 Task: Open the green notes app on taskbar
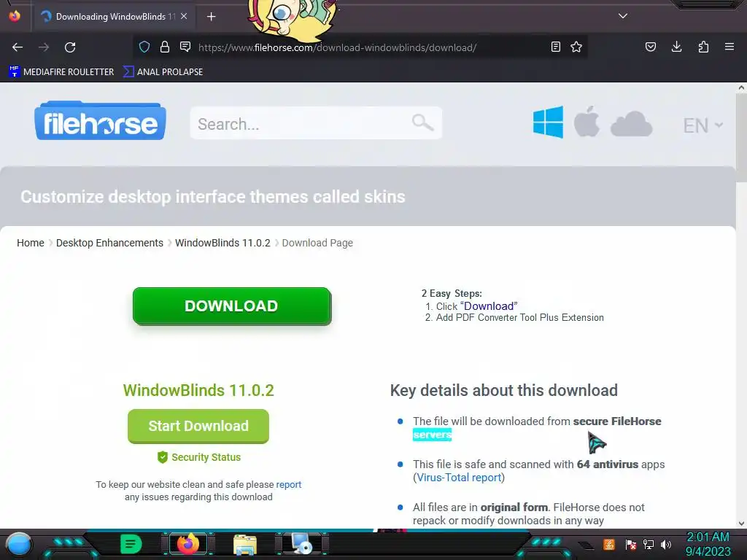[131, 544]
